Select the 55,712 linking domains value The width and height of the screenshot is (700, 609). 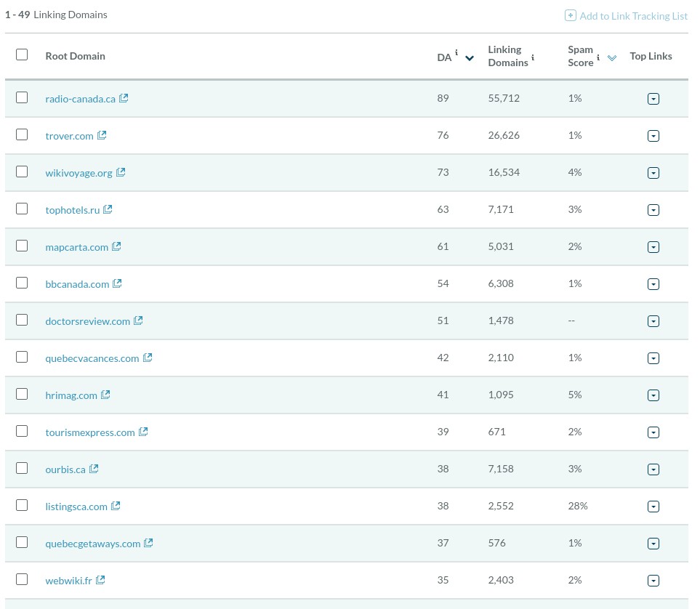coord(504,98)
